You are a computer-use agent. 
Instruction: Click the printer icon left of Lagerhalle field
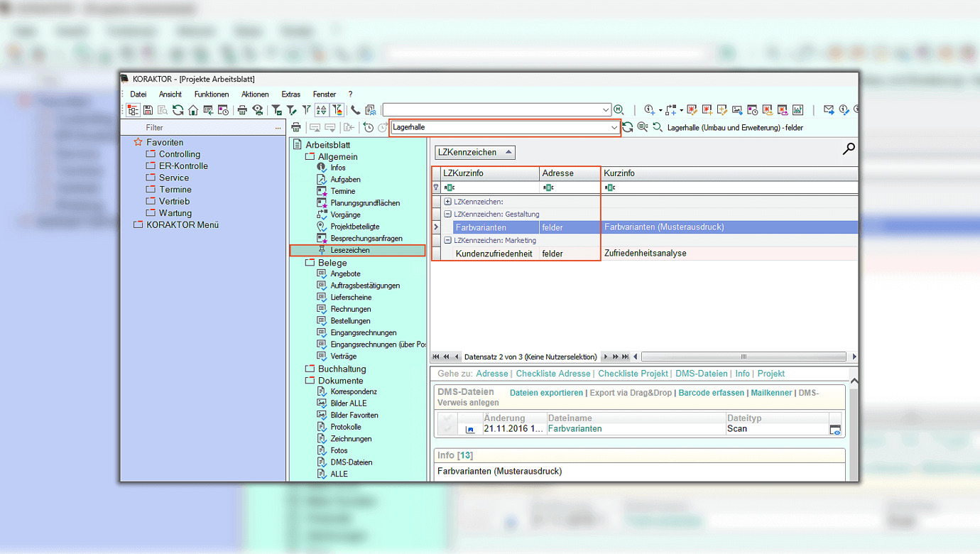pyautogui.click(x=296, y=128)
